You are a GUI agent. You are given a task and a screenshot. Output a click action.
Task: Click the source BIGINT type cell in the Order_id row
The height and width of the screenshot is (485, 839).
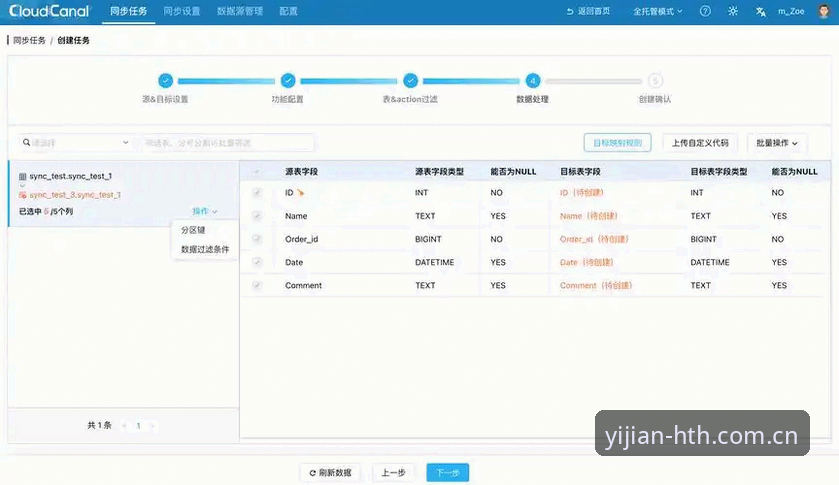(x=428, y=239)
